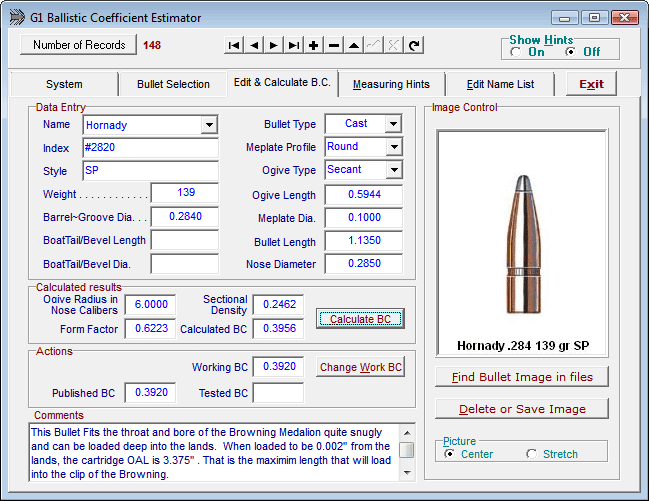
Task: Click the Bullet Length field 1.1350
Action: (x=364, y=241)
